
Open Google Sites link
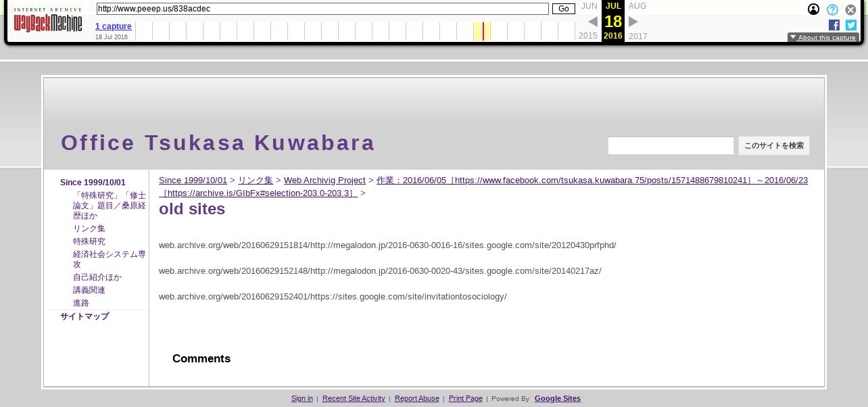[x=558, y=398]
